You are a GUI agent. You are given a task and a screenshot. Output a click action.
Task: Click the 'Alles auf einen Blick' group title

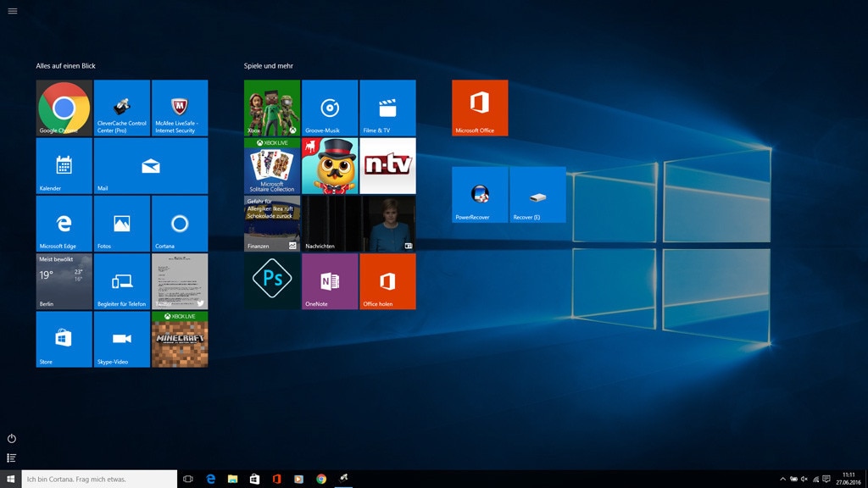pyautogui.click(x=66, y=66)
